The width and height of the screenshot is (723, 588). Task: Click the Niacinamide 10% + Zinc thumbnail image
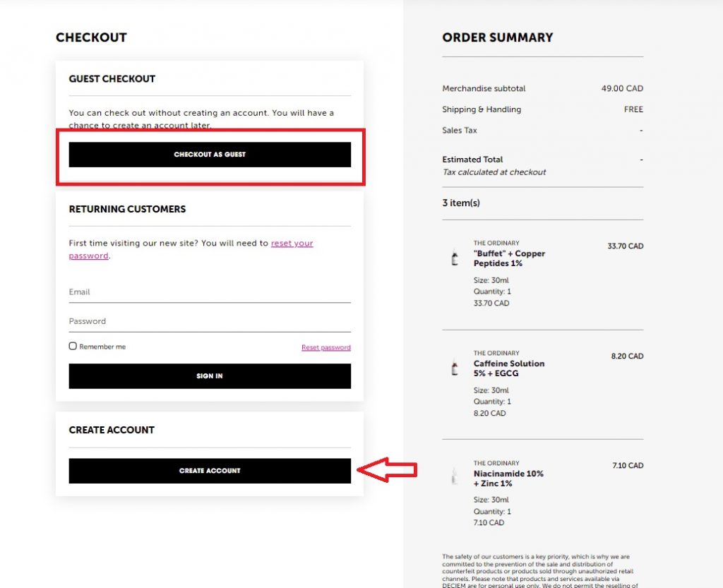pos(455,478)
